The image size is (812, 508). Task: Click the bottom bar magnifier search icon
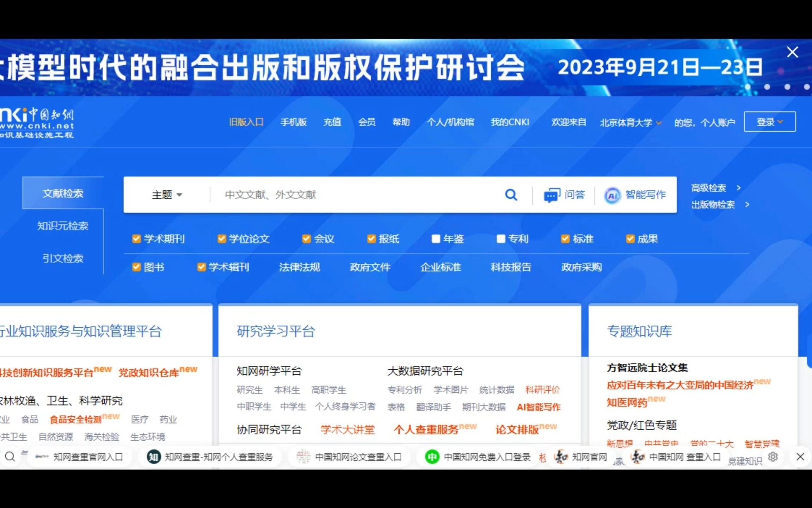pyautogui.click(x=10, y=456)
